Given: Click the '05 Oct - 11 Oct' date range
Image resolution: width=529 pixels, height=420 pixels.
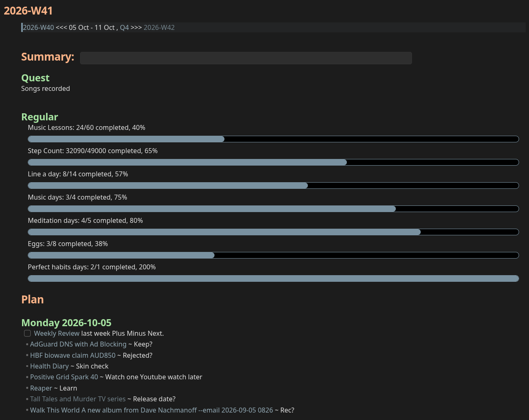Looking at the screenshot, I should (92, 27).
